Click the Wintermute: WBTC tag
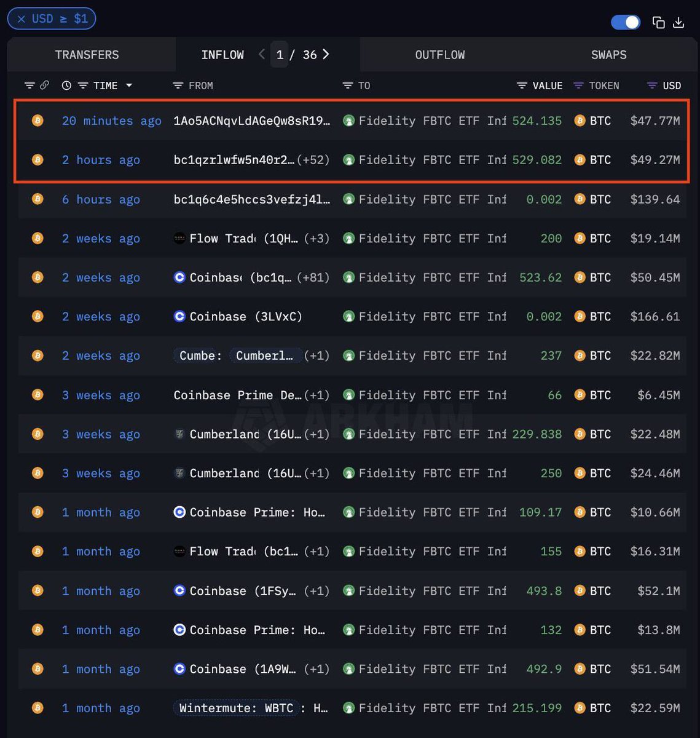 237,708
